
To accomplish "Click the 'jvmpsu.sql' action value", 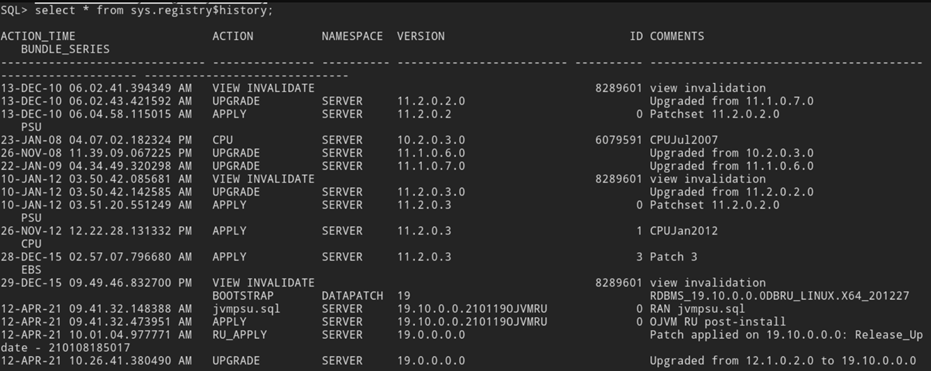I will coord(246,309).
